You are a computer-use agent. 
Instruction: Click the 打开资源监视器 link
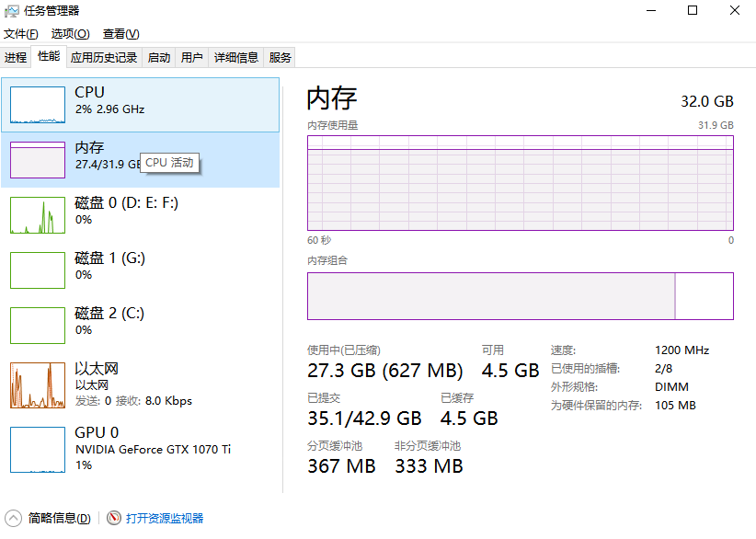(165, 519)
